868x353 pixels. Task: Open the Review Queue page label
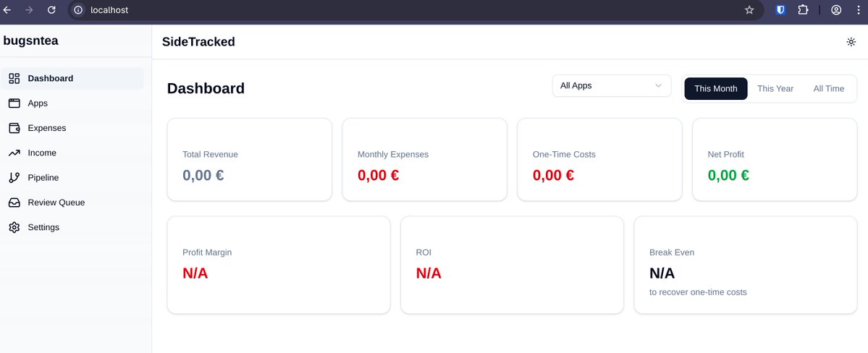click(56, 203)
